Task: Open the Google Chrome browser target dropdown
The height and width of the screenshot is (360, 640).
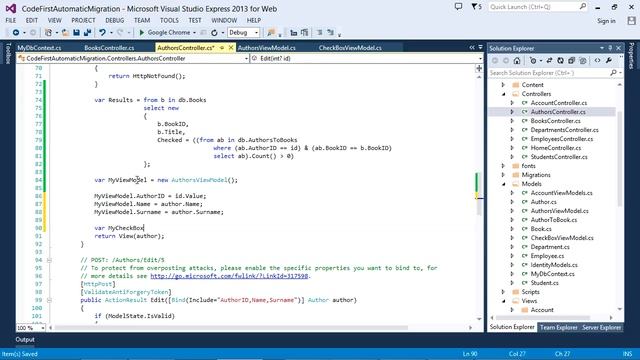Action: (x=194, y=33)
